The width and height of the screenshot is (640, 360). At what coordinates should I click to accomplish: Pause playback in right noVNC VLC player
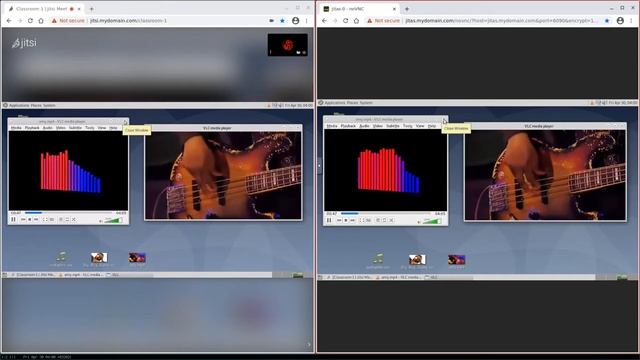[329, 220]
